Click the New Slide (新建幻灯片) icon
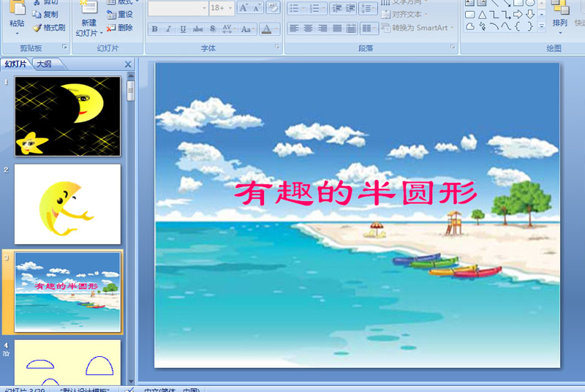 pyautogui.click(x=88, y=7)
